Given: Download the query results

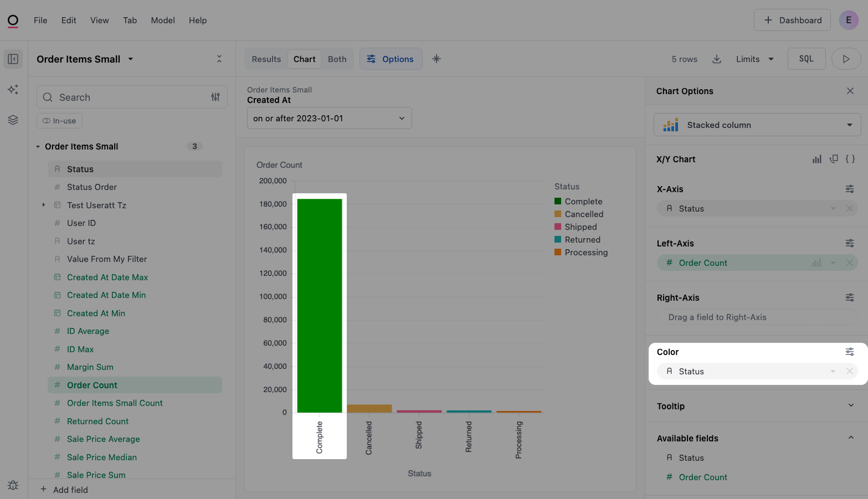Looking at the screenshot, I should tap(716, 59).
